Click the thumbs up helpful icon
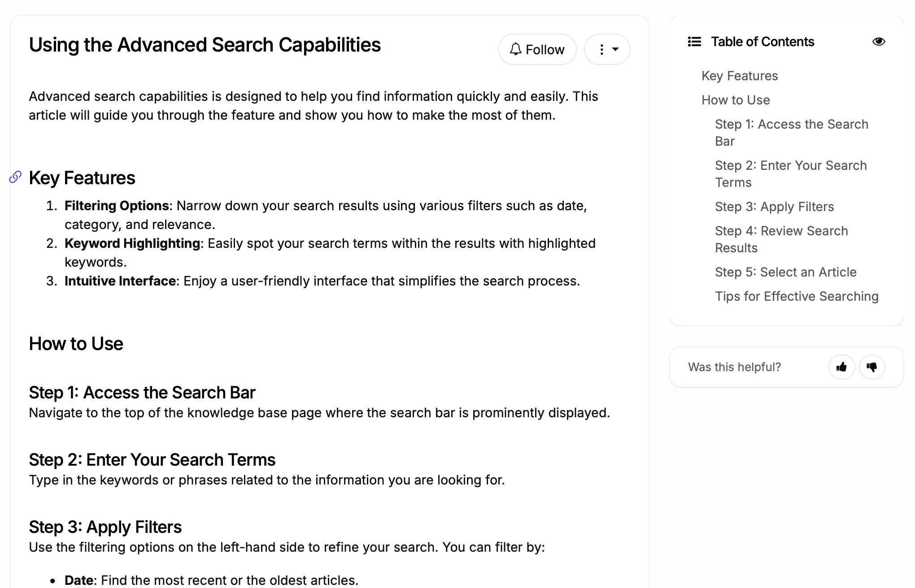915x588 pixels. coord(841,367)
